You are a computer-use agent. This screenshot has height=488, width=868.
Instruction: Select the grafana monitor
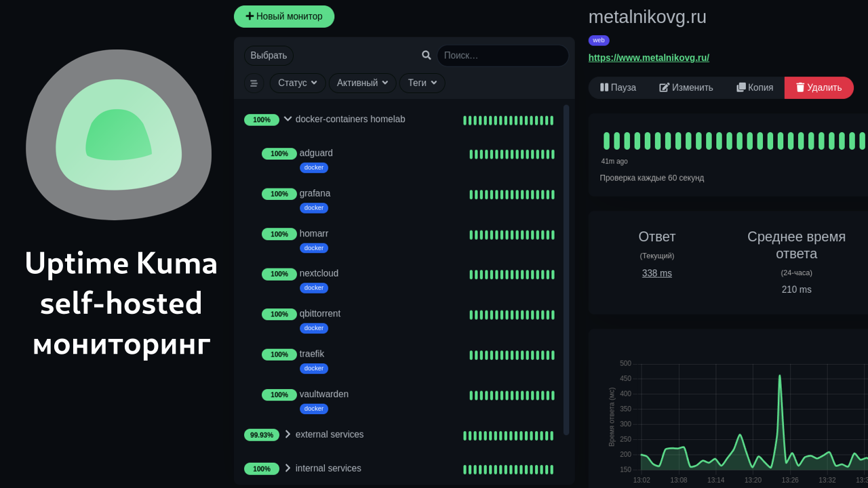coord(315,193)
